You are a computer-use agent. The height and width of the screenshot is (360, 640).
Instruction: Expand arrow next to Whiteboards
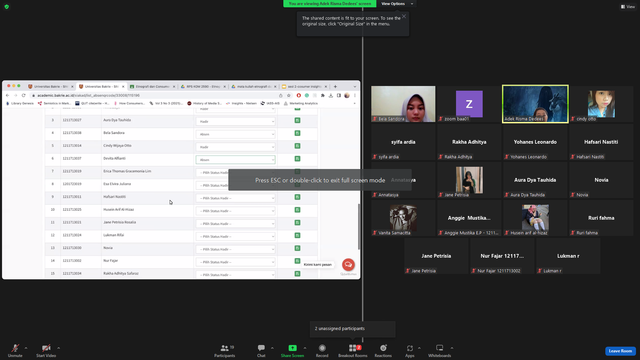[452, 348]
